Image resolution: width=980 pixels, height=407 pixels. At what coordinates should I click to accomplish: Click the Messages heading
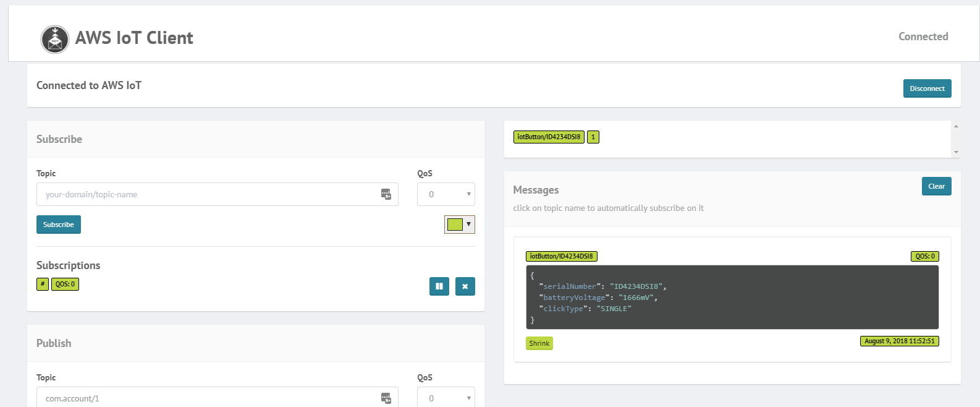click(536, 190)
